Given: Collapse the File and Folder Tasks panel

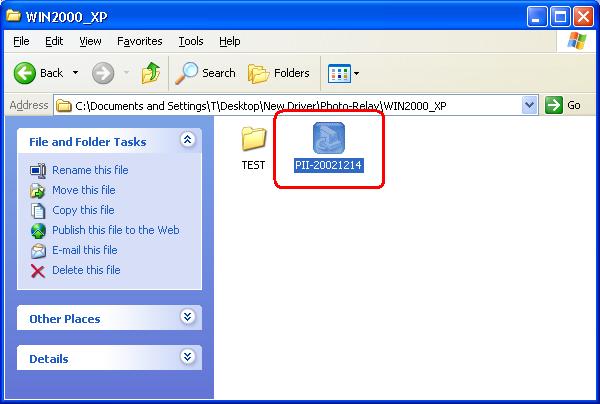Looking at the screenshot, I should 187,140.
